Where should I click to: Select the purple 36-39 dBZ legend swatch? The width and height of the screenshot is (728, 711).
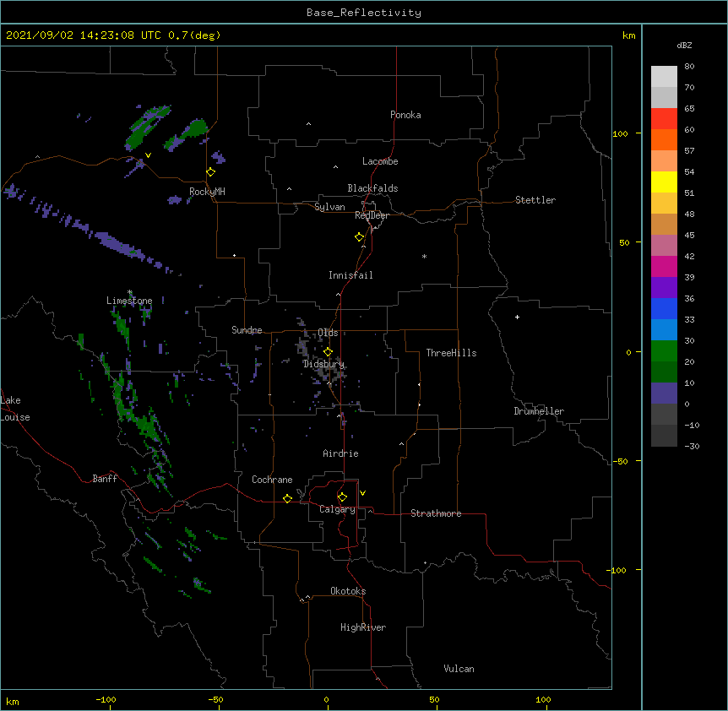click(x=664, y=287)
